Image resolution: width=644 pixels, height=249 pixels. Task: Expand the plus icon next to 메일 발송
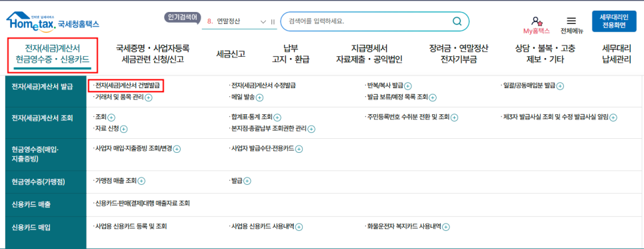(x=259, y=97)
